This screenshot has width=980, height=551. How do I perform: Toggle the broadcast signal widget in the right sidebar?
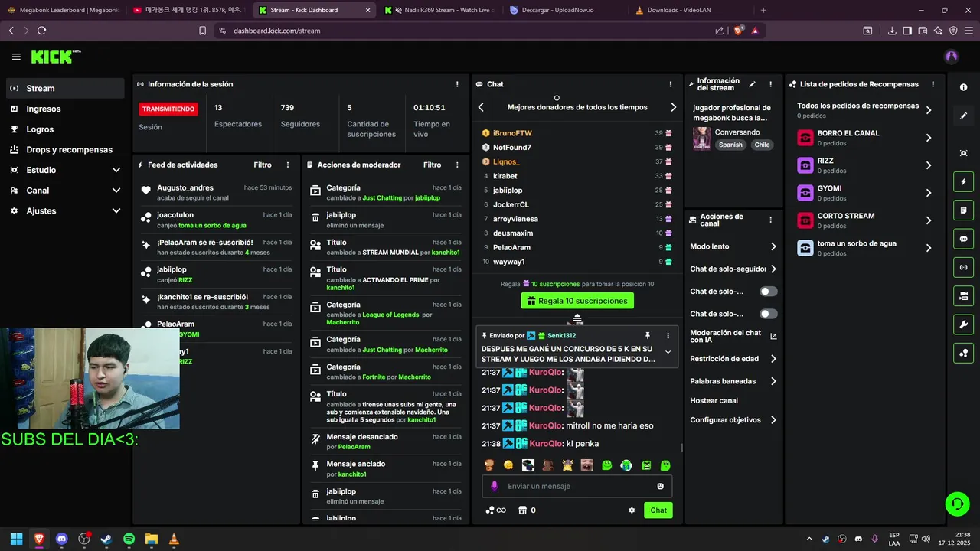click(x=963, y=267)
